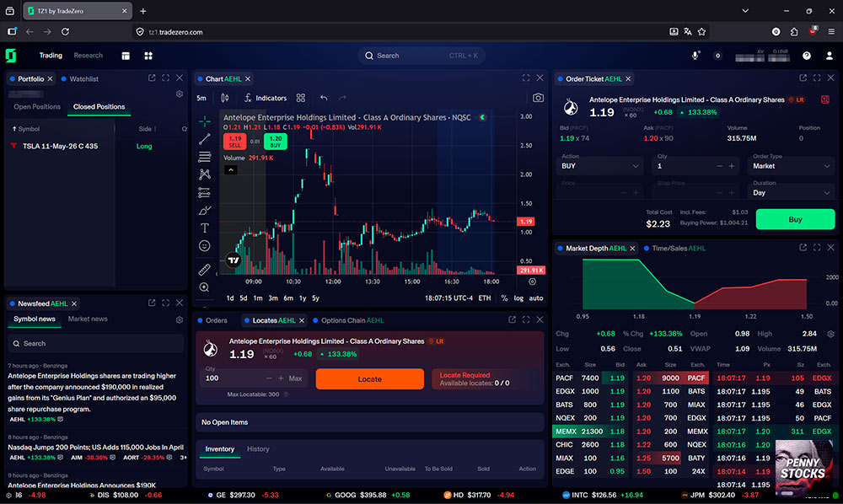Screen dimensions: 843x504
Task: Set chart range to 1d
Action: point(230,298)
